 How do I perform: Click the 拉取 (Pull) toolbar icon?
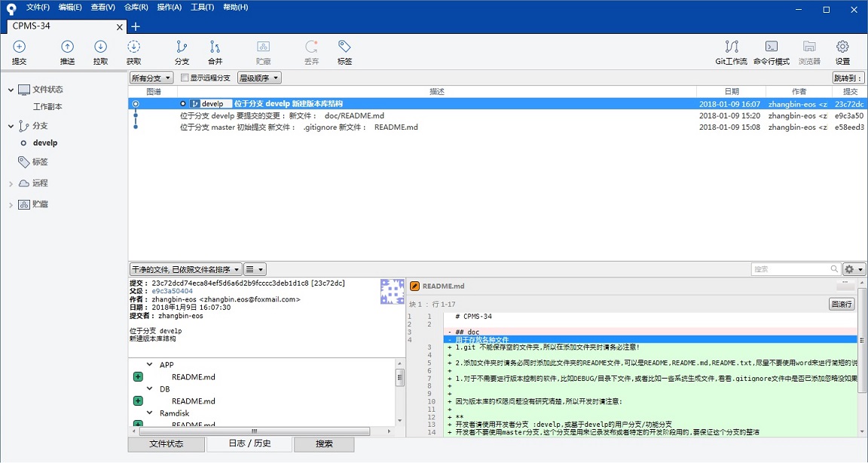100,52
